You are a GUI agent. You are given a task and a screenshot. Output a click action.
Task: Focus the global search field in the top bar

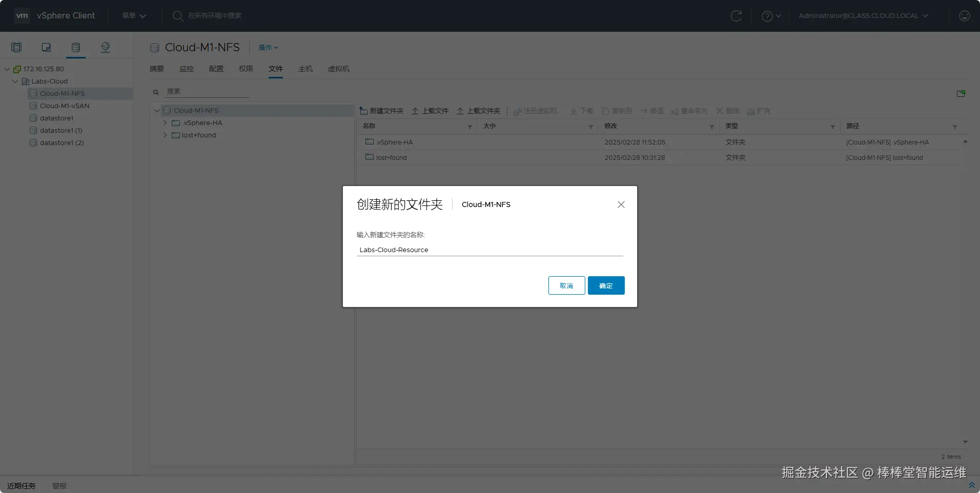coord(215,16)
